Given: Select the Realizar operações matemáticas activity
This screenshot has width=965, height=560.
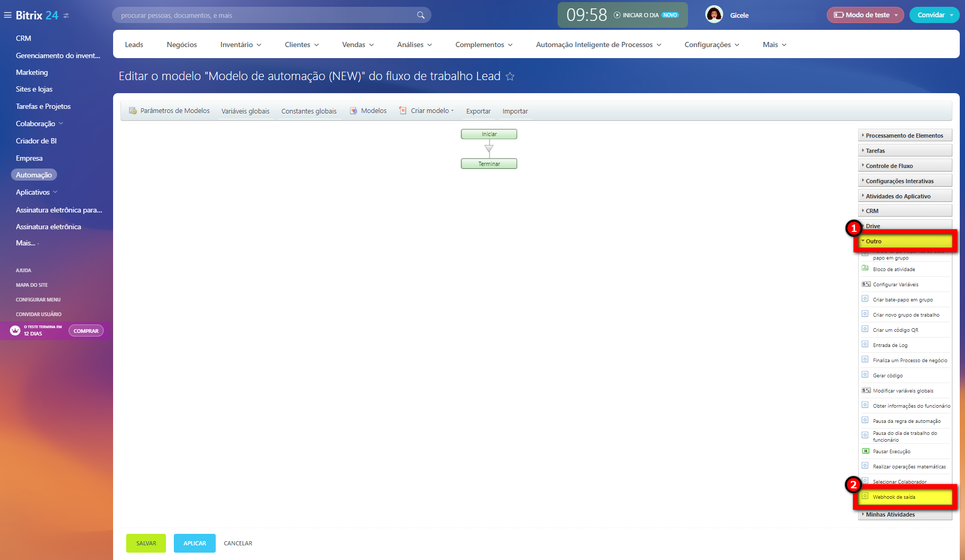Looking at the screenshot, I should (909, 466).
